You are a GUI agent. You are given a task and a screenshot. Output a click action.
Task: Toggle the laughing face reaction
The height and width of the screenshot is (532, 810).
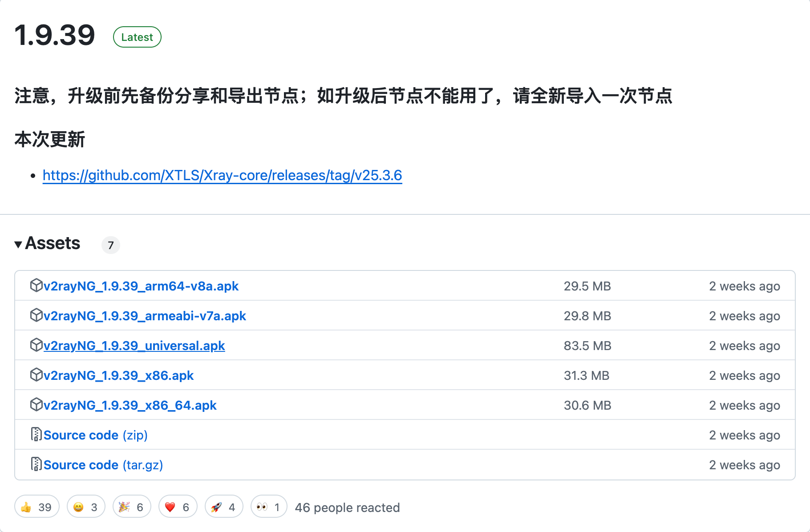pos(86,507)
